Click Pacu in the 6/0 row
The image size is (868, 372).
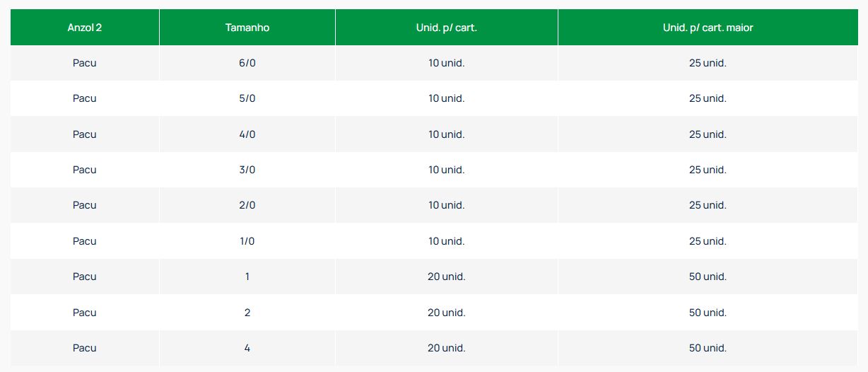(x=85, y=63)
